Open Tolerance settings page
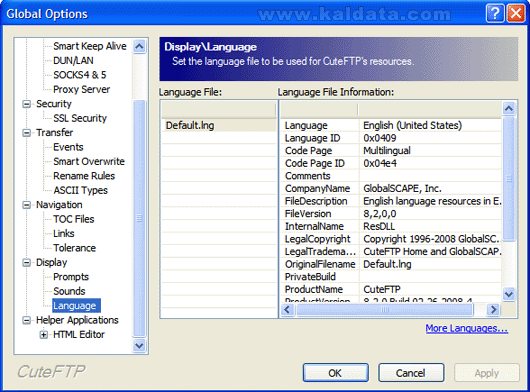The width and height of the screenshot is (530, 392). click(74, 248)
